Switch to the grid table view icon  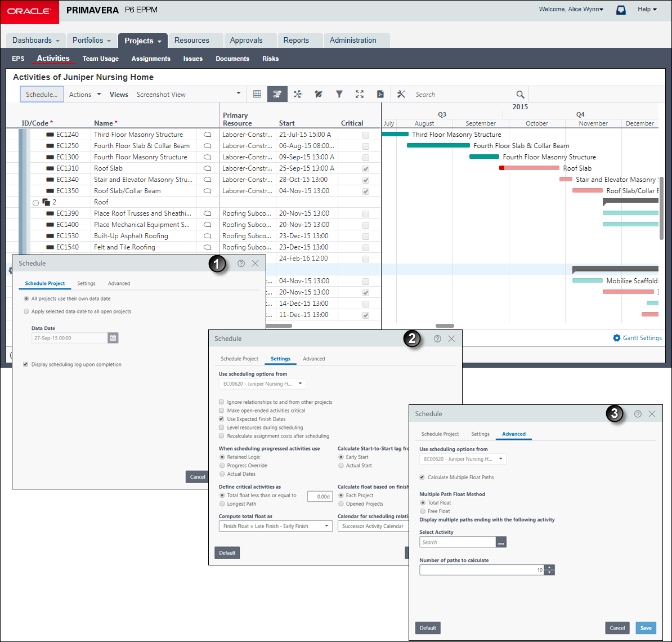[x=257, y=95]
